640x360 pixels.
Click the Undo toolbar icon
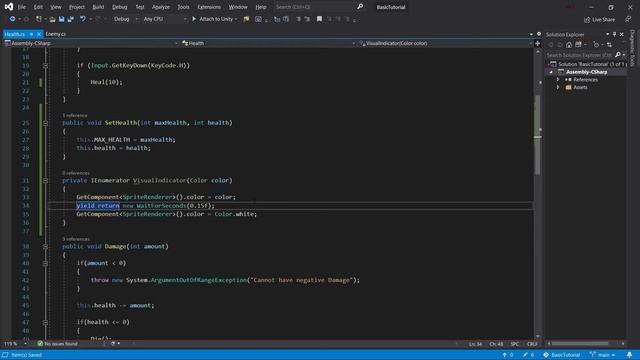pos(83,19)
